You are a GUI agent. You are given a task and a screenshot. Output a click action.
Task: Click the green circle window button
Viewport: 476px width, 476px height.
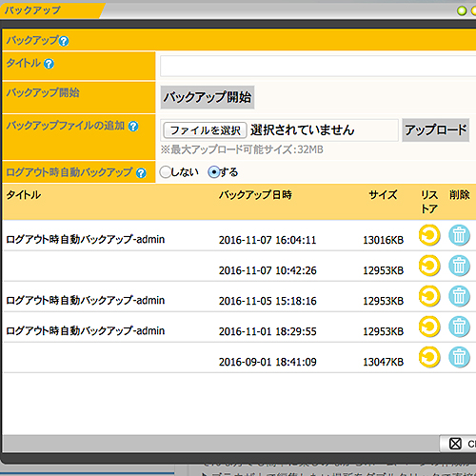click(x=462, y=11)
